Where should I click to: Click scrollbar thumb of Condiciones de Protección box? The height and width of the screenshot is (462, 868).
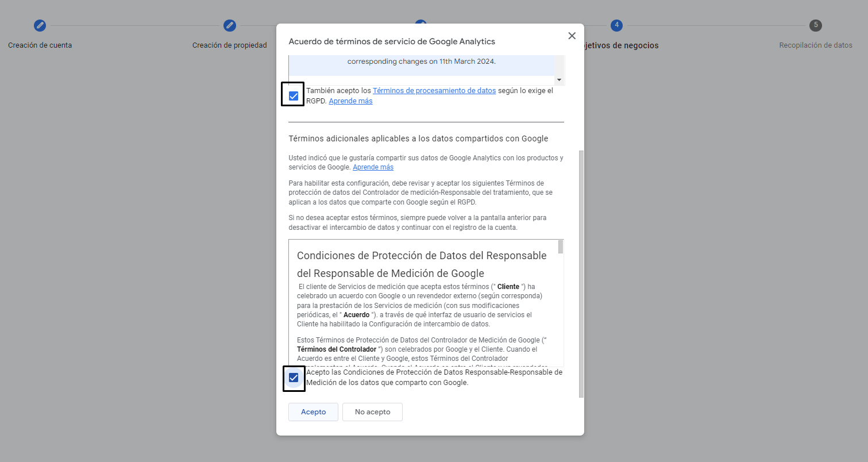561,247
